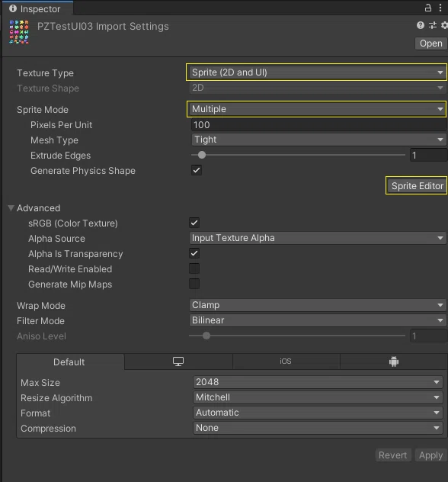
Task: Select the iOS platform tab
Action: 286,361
